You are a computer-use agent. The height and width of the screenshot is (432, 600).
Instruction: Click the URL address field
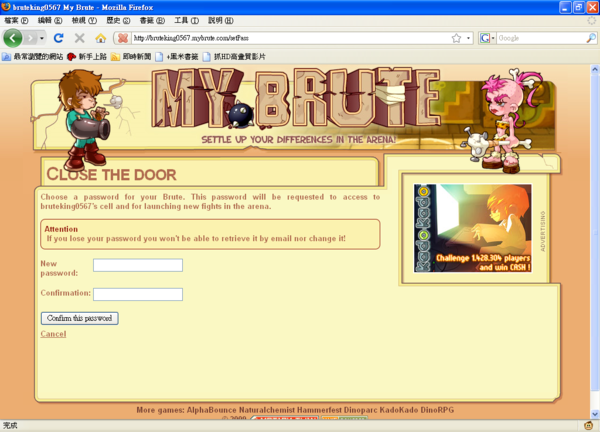pos(291,38)
